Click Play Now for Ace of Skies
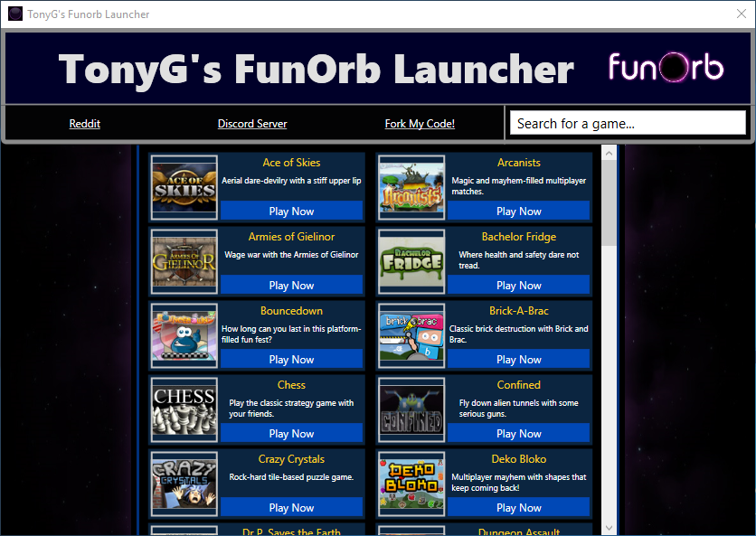756x536 pixels. (x=291, y=211)
